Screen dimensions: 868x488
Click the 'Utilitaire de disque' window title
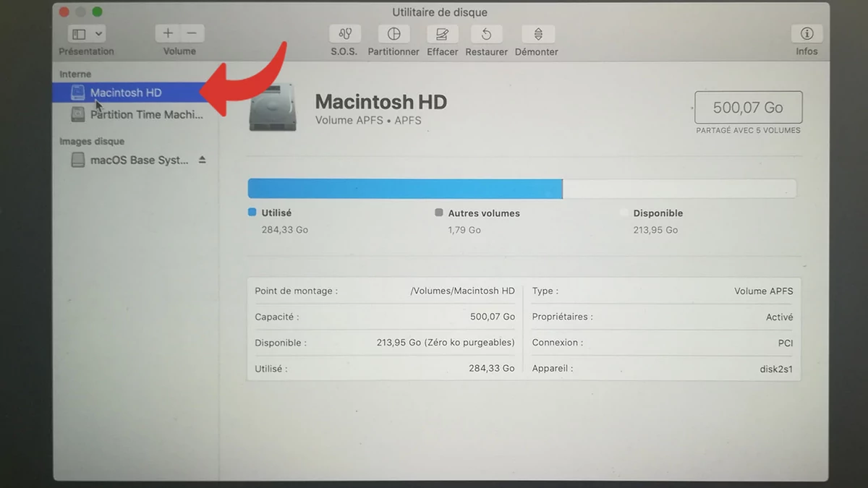pyautogui.click(x=440, y=12)
